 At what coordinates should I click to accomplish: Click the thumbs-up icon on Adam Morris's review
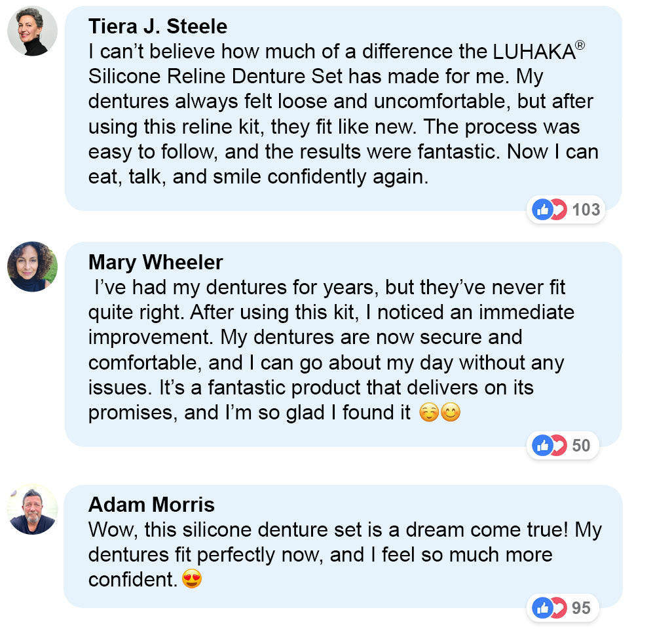[x=542, y=608]
